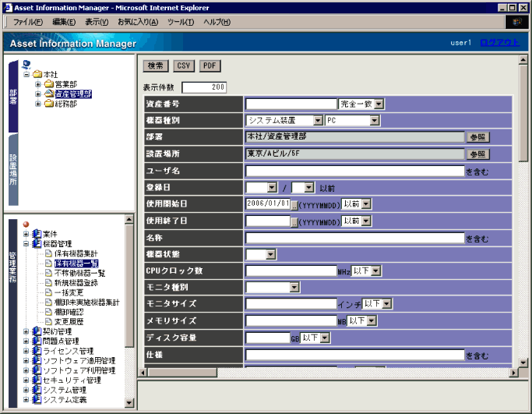
Task: Click the 総務部 folder icon
Action: click(48, 104)
